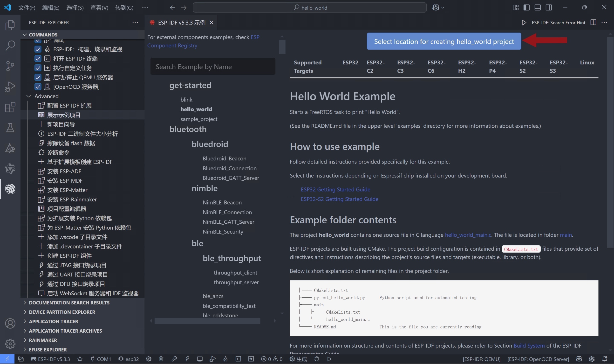Image resolution: width=614 pixels, height=364 pixels.
Task: Click the ESP-IDF current project folder status icon
Action: 21,359
